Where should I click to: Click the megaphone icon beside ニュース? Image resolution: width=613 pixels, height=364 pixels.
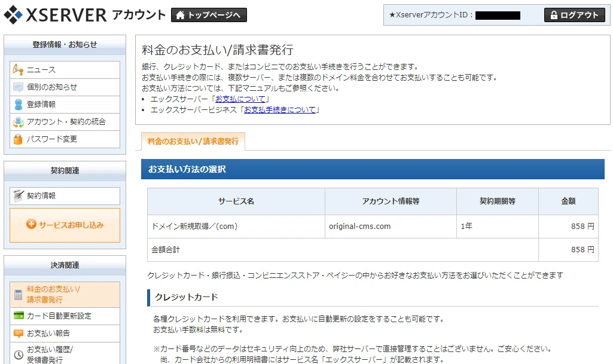coord(18,70)
